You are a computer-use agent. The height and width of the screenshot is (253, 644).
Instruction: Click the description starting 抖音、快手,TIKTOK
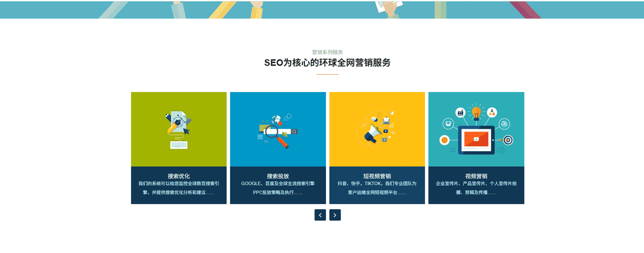tap(377, 188)
